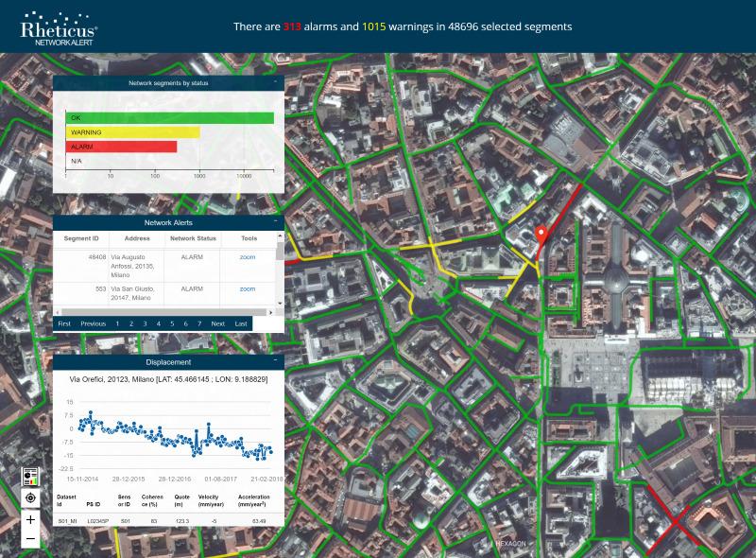Click the red ALARM bar in chart
The height and width of the screenshot is (558, 756).
tap(121, 147)
